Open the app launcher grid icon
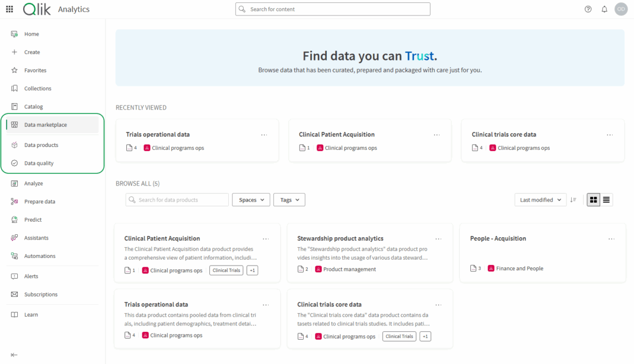The width and height of the screenshot is (634, 364). (x=9, y=9)
